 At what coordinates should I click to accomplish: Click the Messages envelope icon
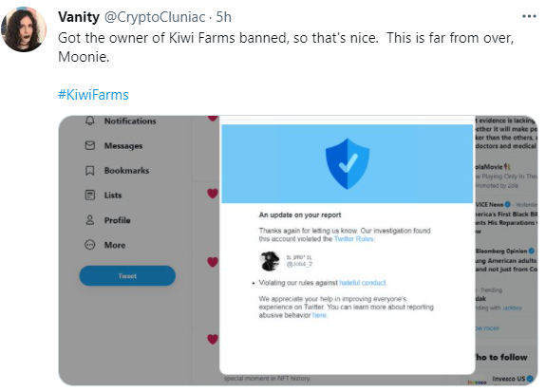[x=90, y=145]
